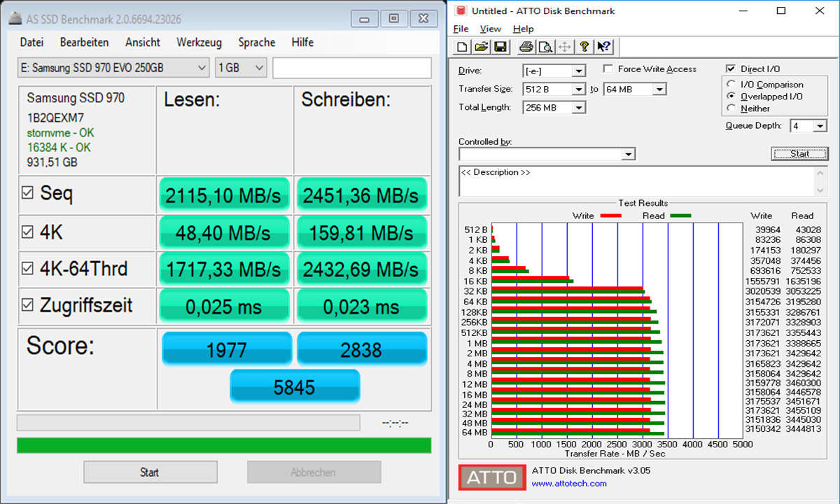Click the yellow question mark About icon
840x504 pixels.
pyautogui.click(x=584, y=47)
